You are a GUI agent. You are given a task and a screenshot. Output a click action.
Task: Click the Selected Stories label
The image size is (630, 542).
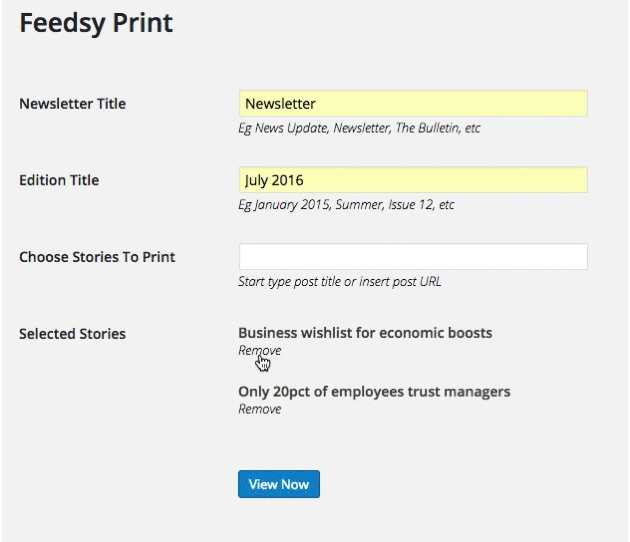(x=73, y=334)
